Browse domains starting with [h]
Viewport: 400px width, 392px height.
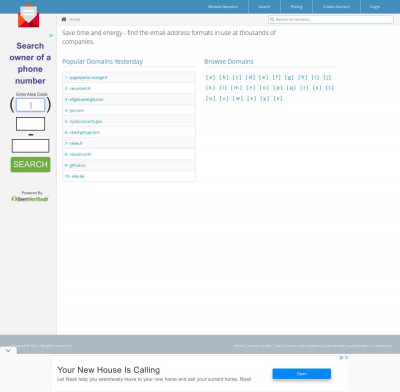coord(303,77)
